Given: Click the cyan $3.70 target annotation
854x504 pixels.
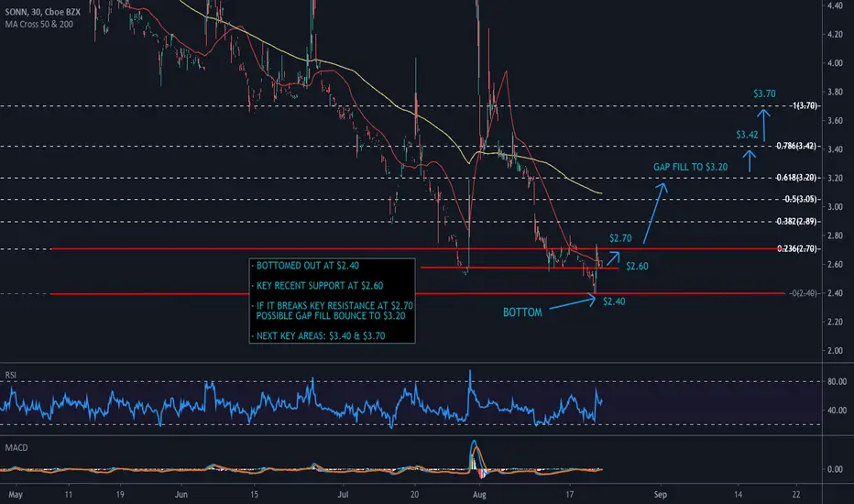Looking at the screenshot, I should click(x=764, y=93).
